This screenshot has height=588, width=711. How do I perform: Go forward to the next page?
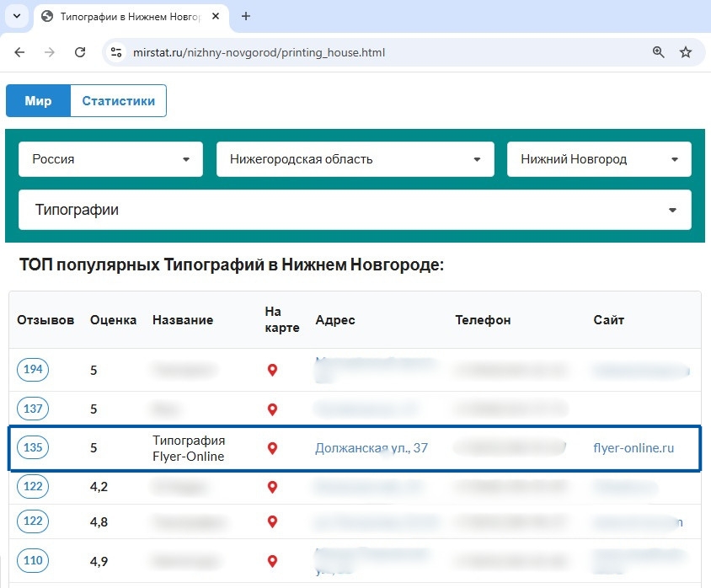coord(50,52)
